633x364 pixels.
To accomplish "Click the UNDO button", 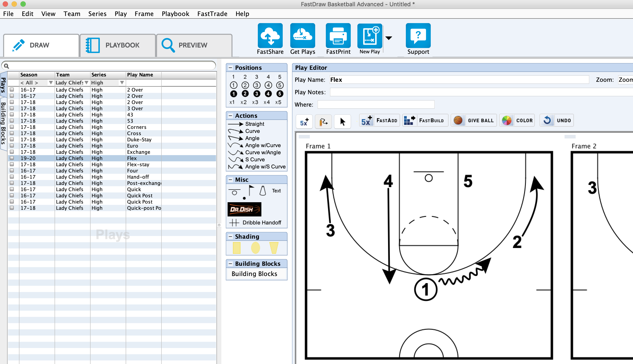I will pos(557,120).
